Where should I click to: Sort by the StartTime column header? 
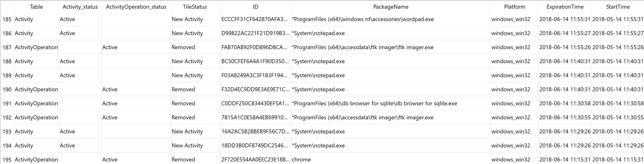[618, 7]
